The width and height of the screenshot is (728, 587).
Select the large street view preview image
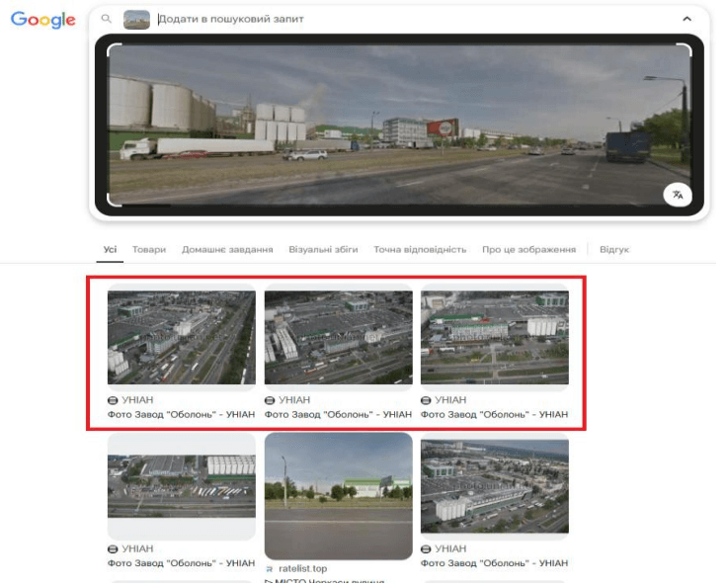(x=399, y=125)
